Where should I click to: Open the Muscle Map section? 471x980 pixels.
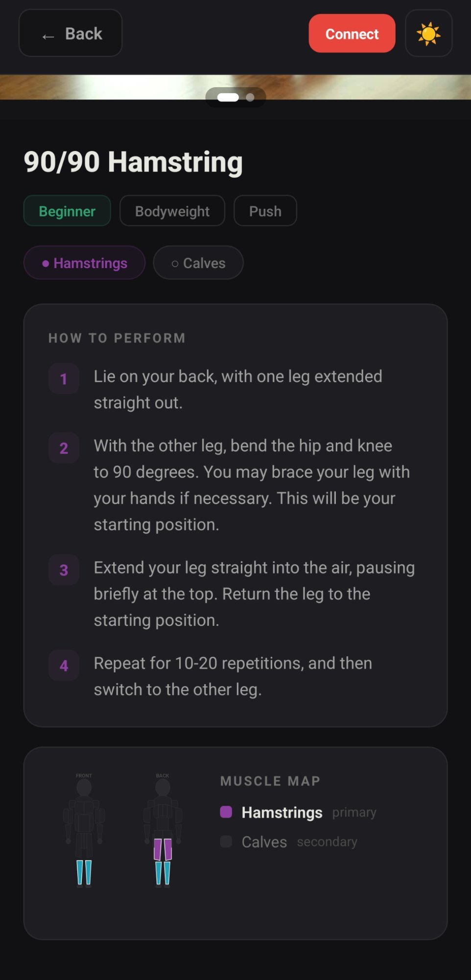coord(270,781)
